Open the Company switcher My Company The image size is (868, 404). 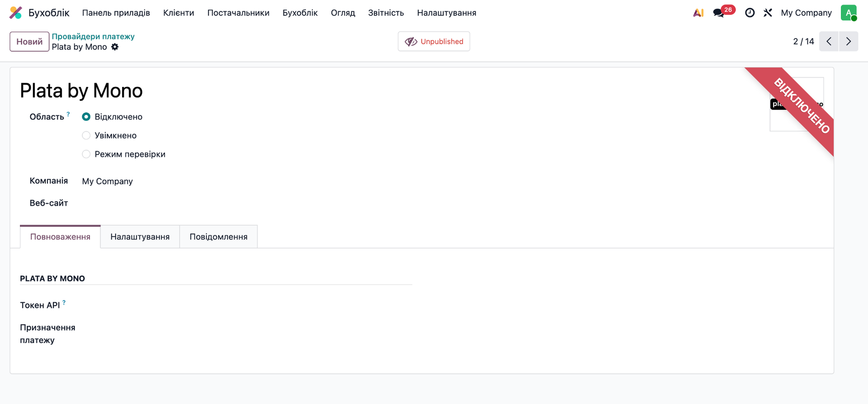[x=806, y=13]
